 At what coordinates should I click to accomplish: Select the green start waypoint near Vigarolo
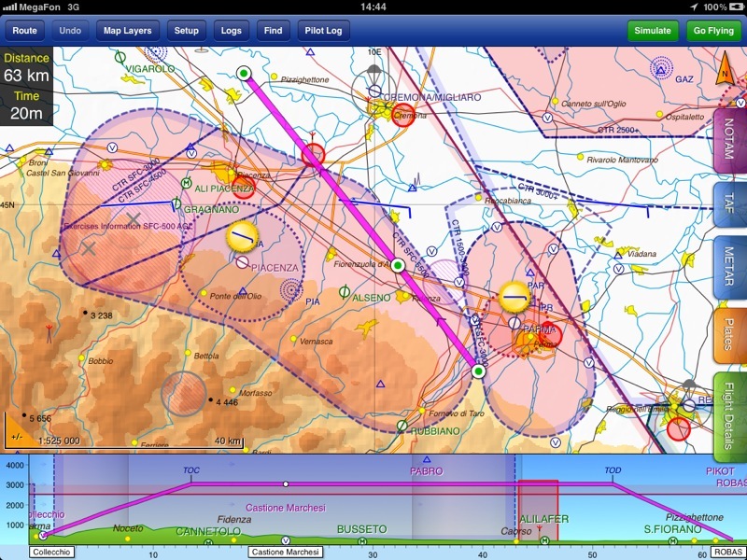[x=245, y=73]
